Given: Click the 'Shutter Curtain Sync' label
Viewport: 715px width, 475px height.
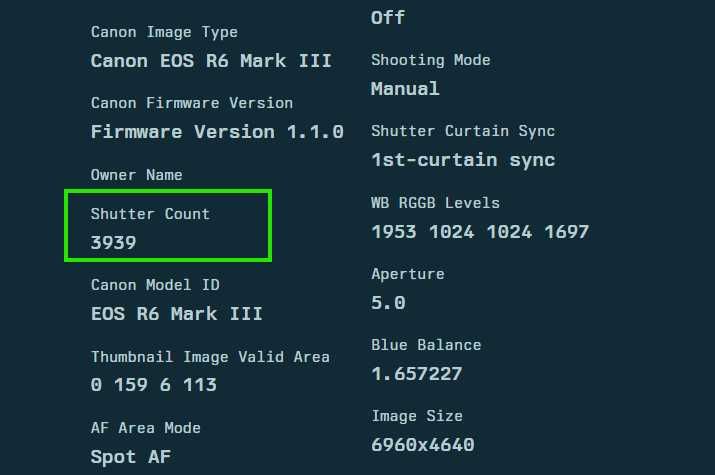Looking at the screenshot, I should coord(463,131).
